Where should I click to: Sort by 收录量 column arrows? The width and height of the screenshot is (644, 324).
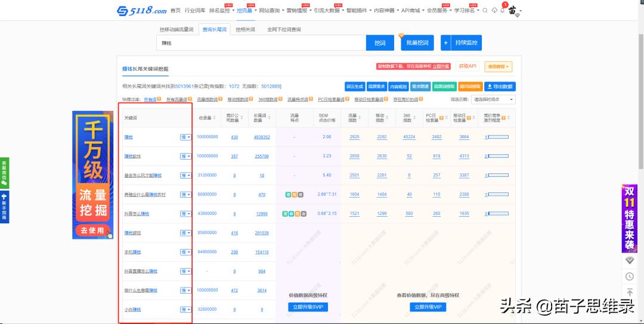point(215,118)
